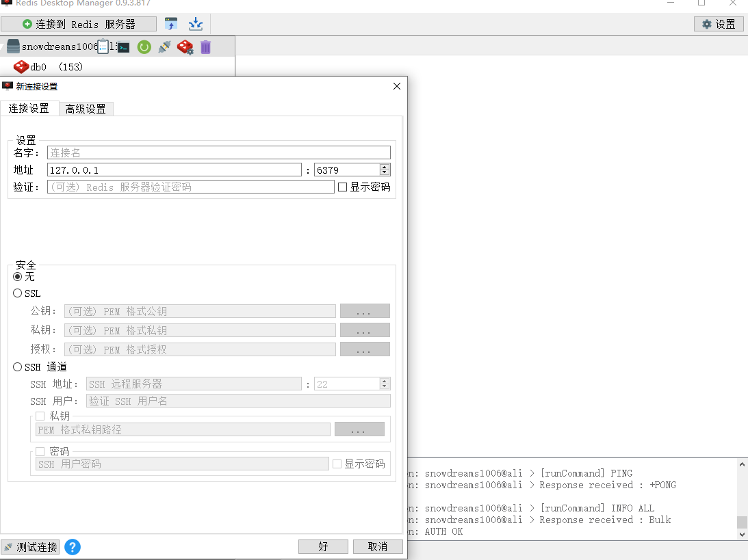748x560 pixels.
Task: Click the port 6379 spinner arrows
Action: pyautogui.click(x=385, y=170)
